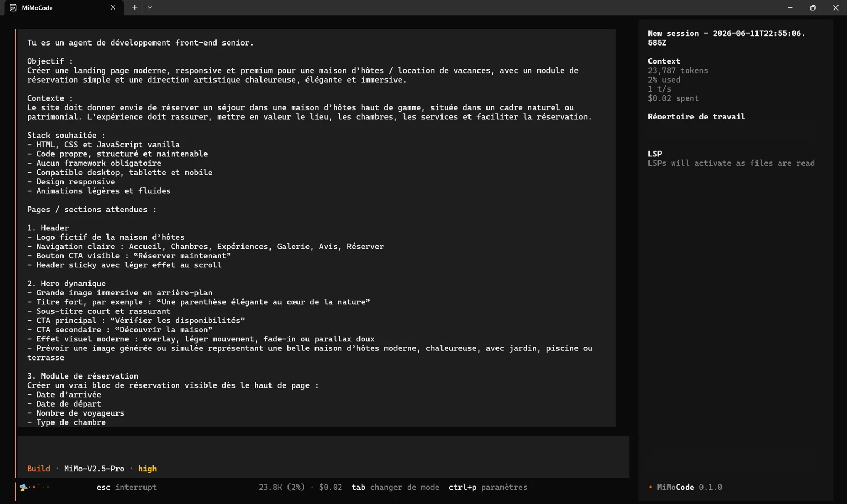Click the 1 t/s rate value
Screen dimensions: 847x504
[659, 89]
